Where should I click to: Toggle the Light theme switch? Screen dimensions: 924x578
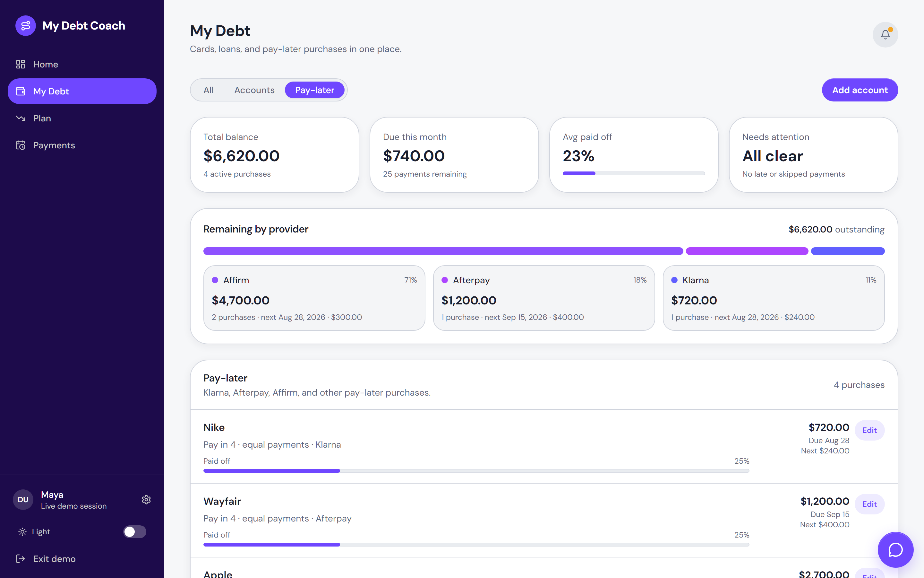(x=134, y=532)
